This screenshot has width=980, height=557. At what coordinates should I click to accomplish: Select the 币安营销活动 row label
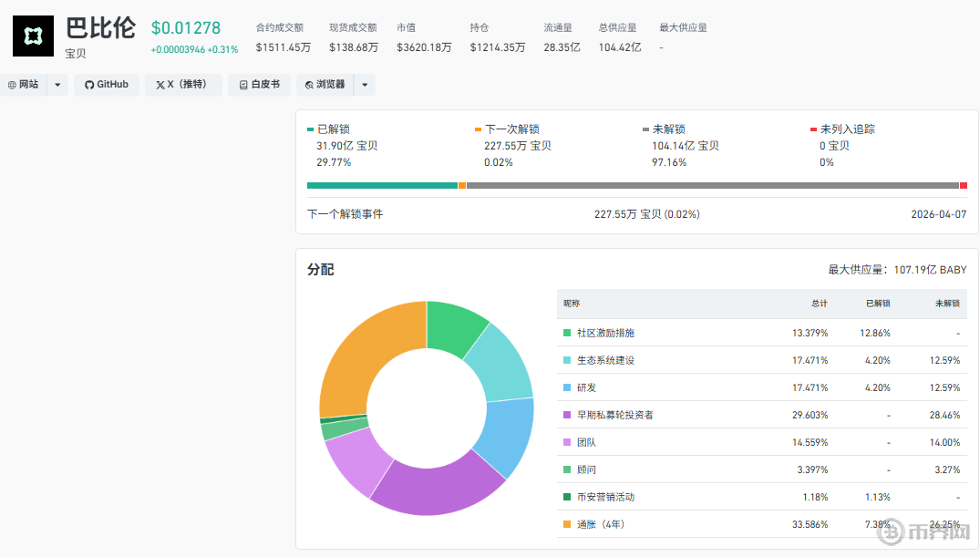(x=605, y=497)
